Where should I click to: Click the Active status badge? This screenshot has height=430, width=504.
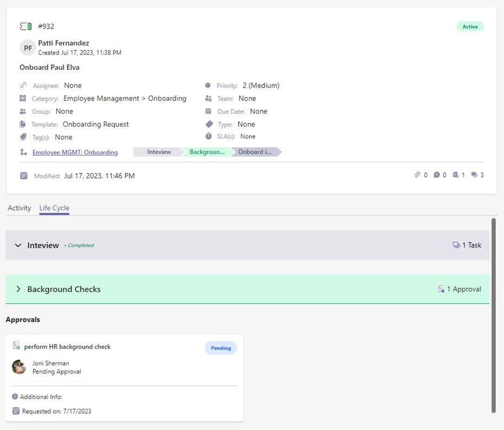click(x=470, y=27)
